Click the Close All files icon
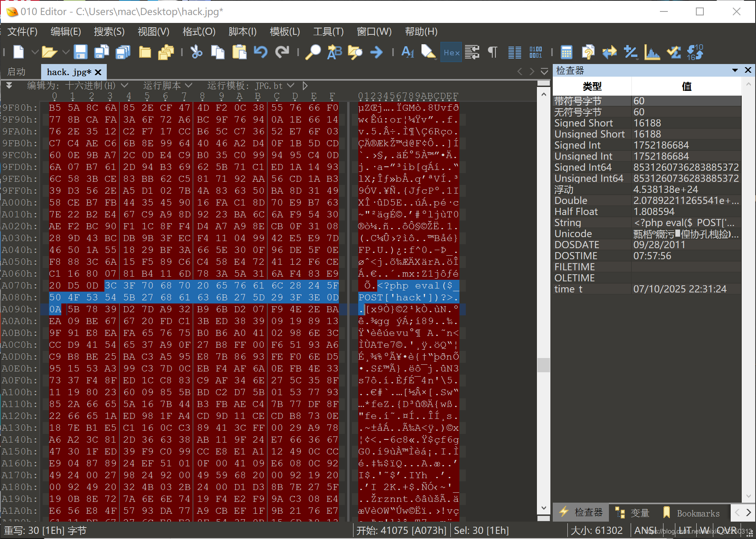Viewport: 756px width, 539px height. (166, 52)
